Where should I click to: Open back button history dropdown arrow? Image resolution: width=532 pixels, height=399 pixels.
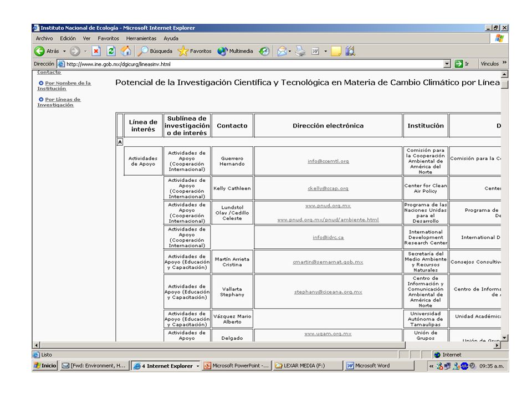[64, 52]
